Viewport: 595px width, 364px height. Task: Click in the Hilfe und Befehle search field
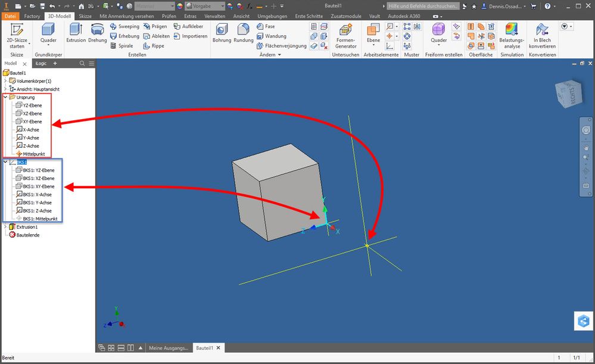423,6
